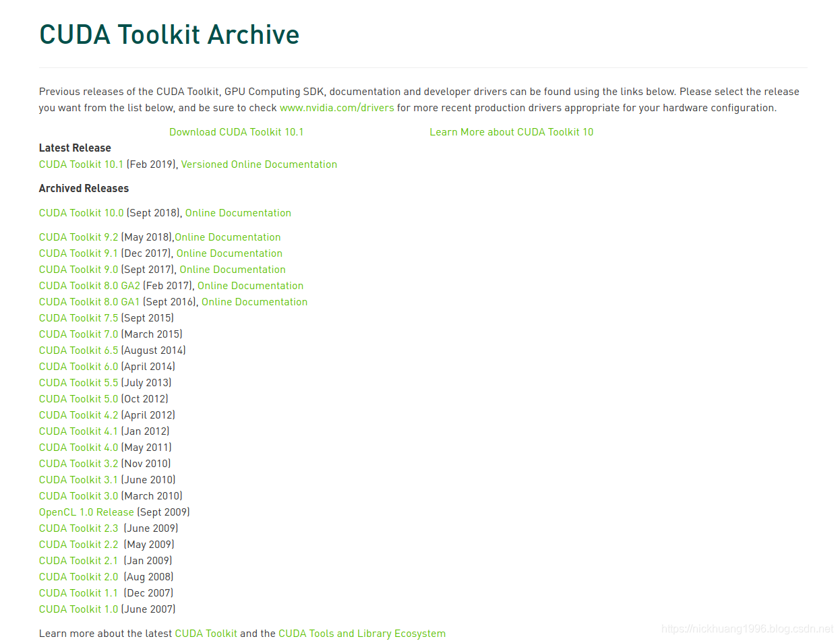
Task: Open Online Documentation for CUDA Toolkit 9.1
Action: (229, 253)
